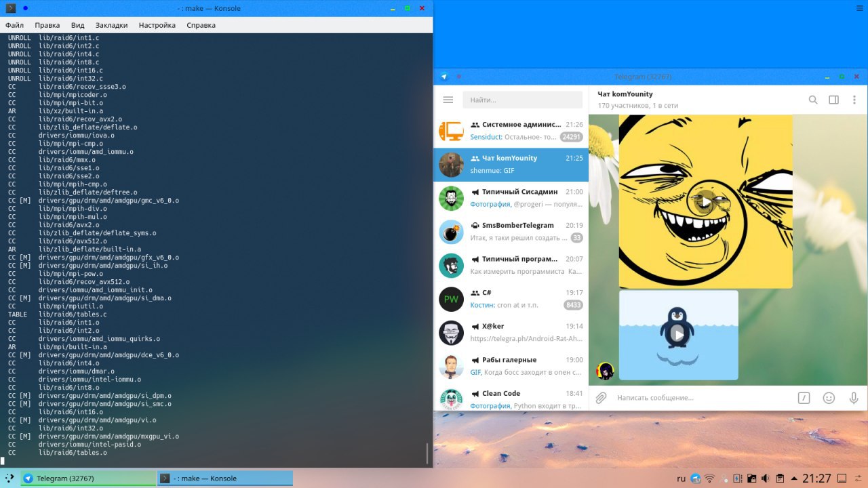Image resolution: width=868 pixels, height=488 pixels.
Task: Open the battery status tray icon
Action: (x=738, y=479)
